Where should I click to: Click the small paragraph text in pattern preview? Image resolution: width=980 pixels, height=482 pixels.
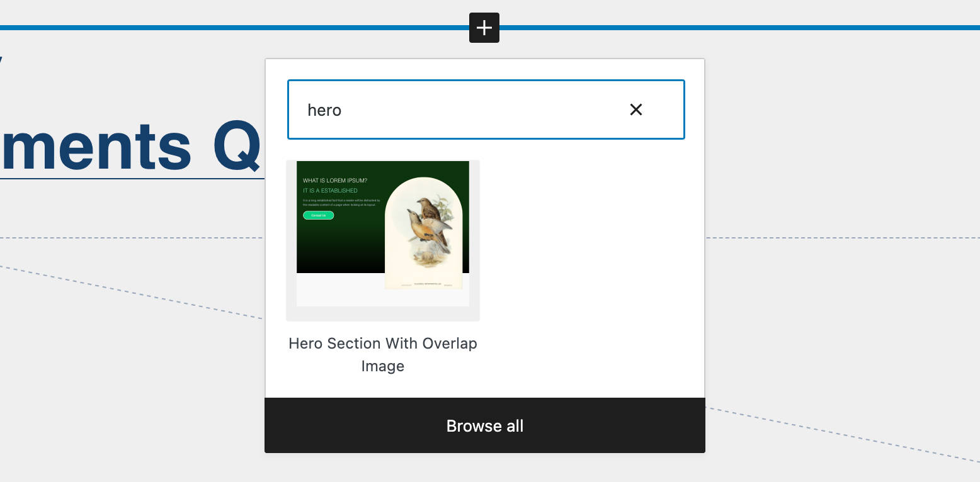point(341,203)
